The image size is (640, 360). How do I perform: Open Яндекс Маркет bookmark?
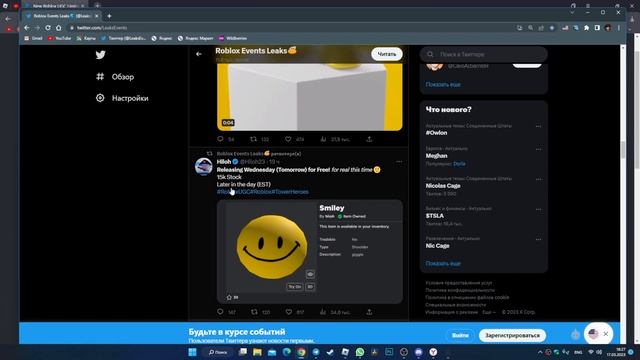pos(196,38)
